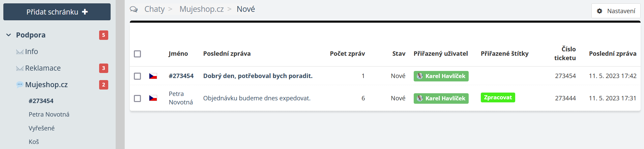
Task: Sort by the Počet zpráv column header
Action: click(347, 54)
